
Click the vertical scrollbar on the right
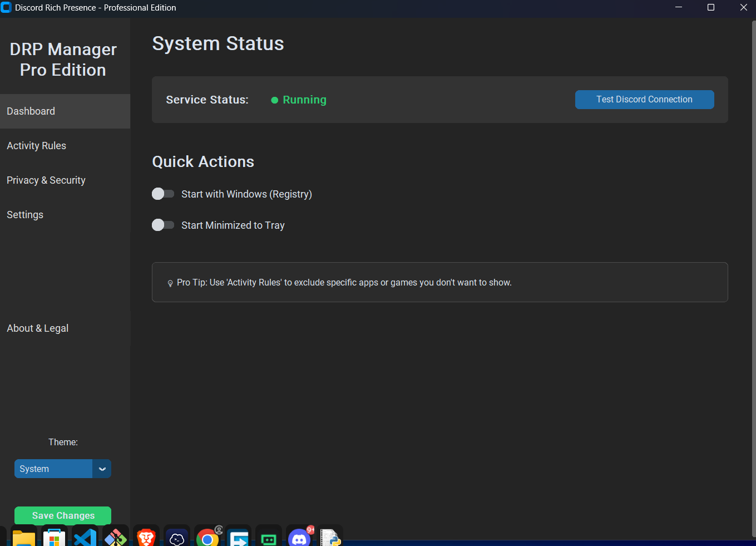tap(754, 278)
